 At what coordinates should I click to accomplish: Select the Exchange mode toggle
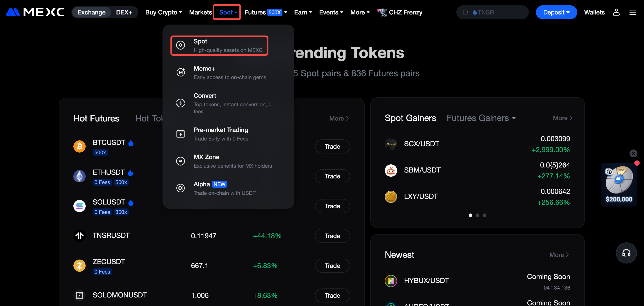91,12
